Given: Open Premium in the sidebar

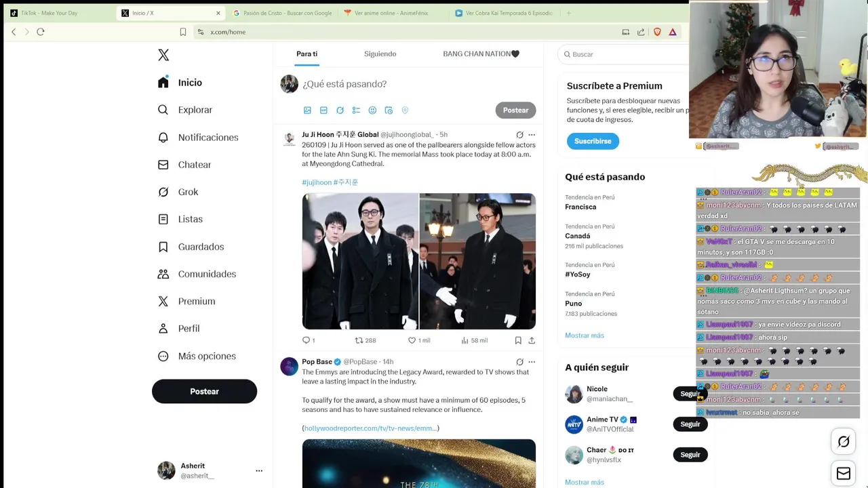Looking at the screenshot, I should click(x=186, y=301).
